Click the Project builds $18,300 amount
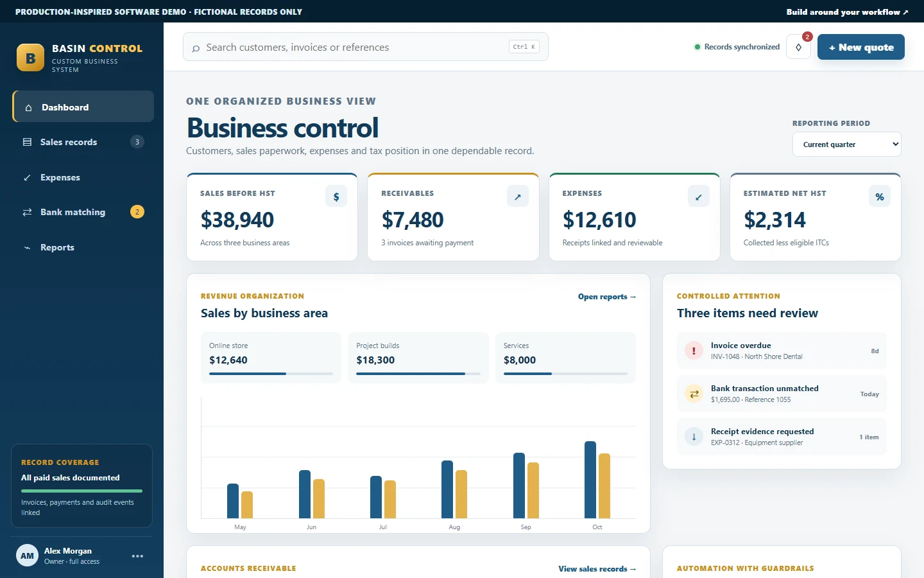924x578 pixels. click(375, 360)
